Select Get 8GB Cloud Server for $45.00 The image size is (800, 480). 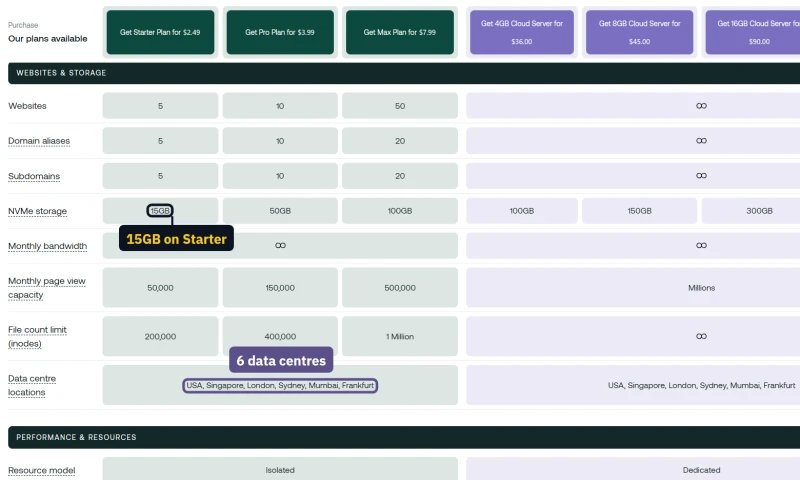pos(639,32)
